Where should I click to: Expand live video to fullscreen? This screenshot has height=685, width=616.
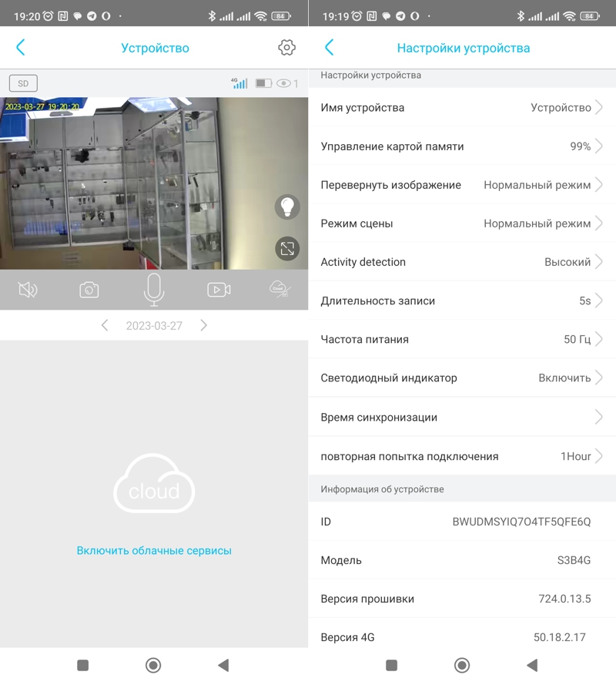point(287,249)
